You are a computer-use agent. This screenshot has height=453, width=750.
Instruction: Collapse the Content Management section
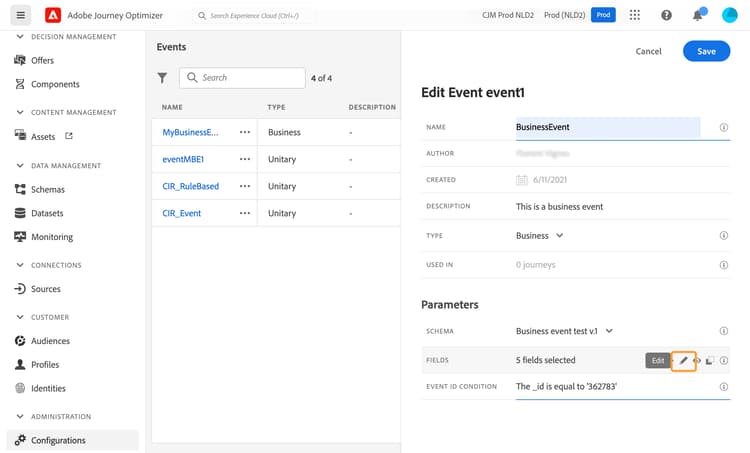(20, 112)
